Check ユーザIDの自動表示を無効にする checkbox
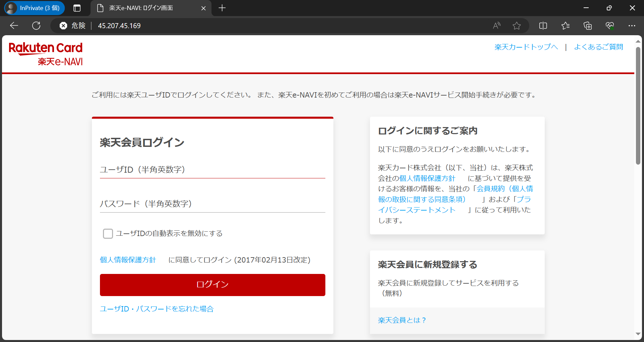644x342 pixels. coord(108,234)
